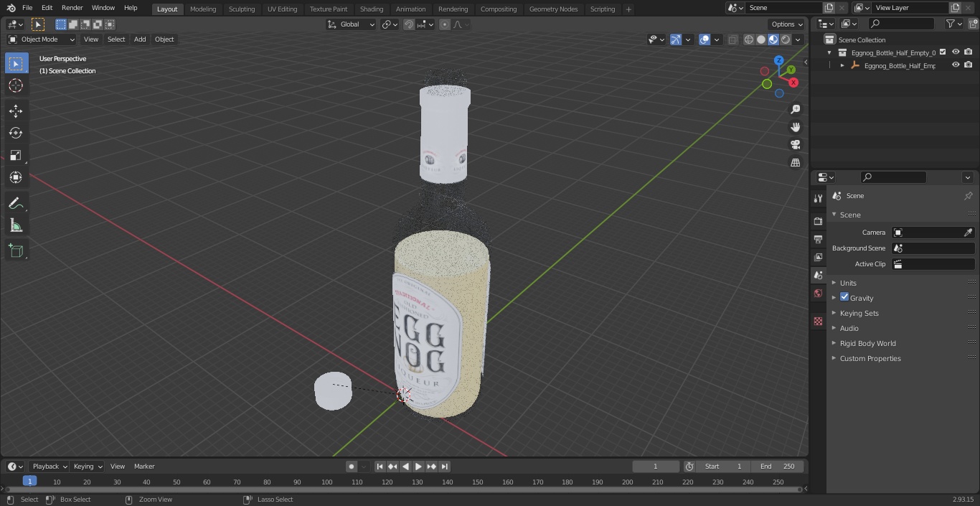Click the pan view hand icon
This screenshot has height=506, width=980.
point(795,127)
